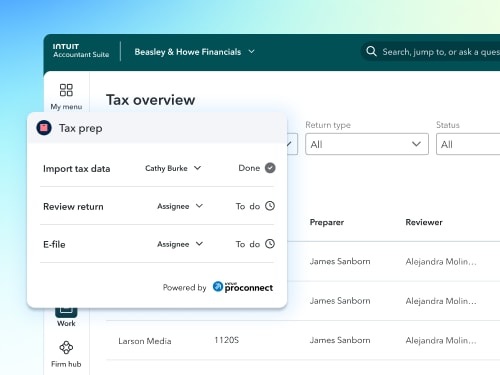This screenshot has width=500, height=375.
Task: Open Assignee dropdown for E-file
Action: 180,244
